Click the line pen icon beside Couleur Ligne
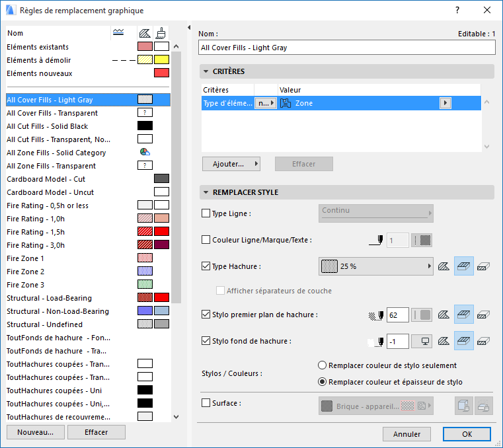Viewport: 503px width, 448px height. click(376, 241)
